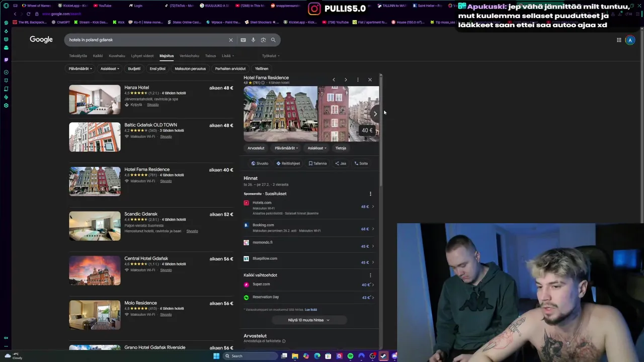Toggle the Parhaiten arvioidut filter
This screenshot has height=362, width=644.
[230, 68]
